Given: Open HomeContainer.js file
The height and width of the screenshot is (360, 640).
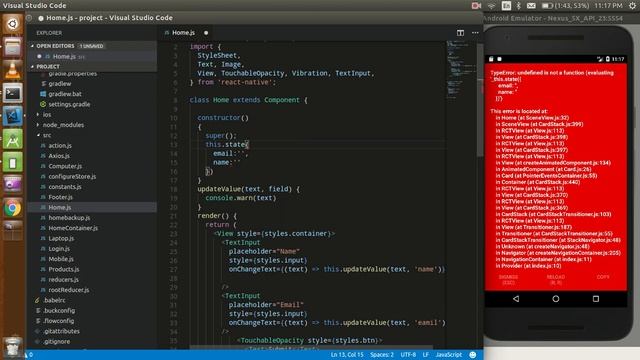Looking at the screenshot, I should [73, 228].
